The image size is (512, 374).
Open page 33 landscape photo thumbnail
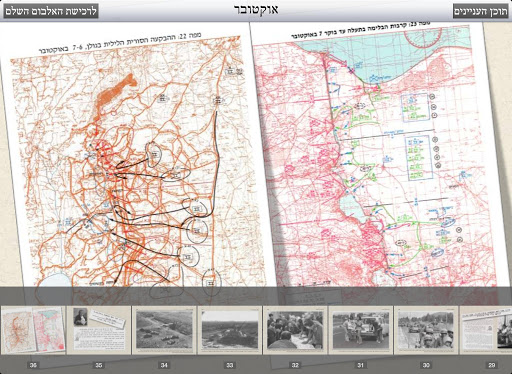coord(230,330)
